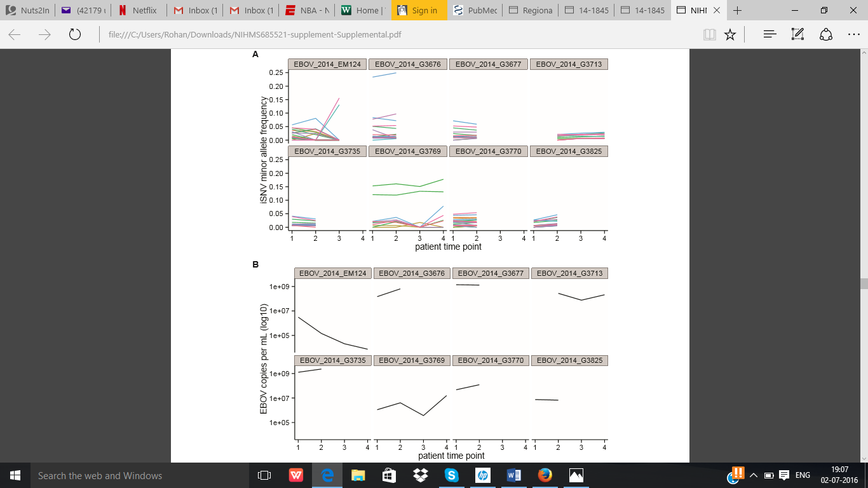Add page to favorites star

(730, 35)
